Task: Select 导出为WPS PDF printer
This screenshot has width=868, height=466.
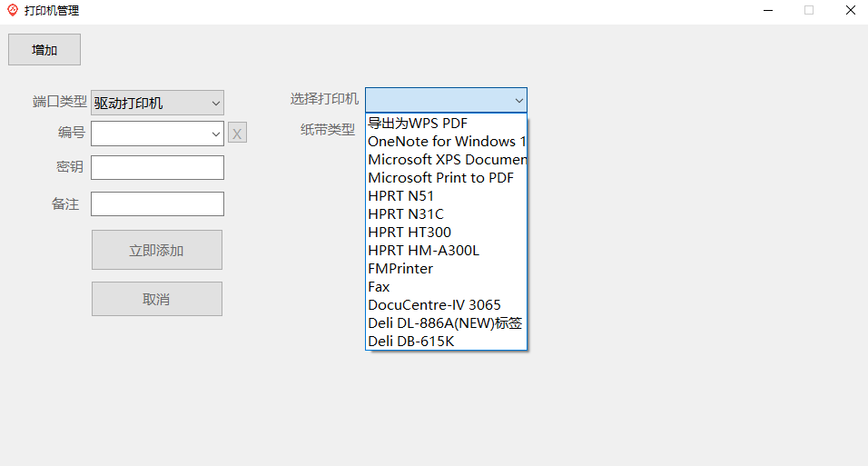Action: click(x=446, y=123)
